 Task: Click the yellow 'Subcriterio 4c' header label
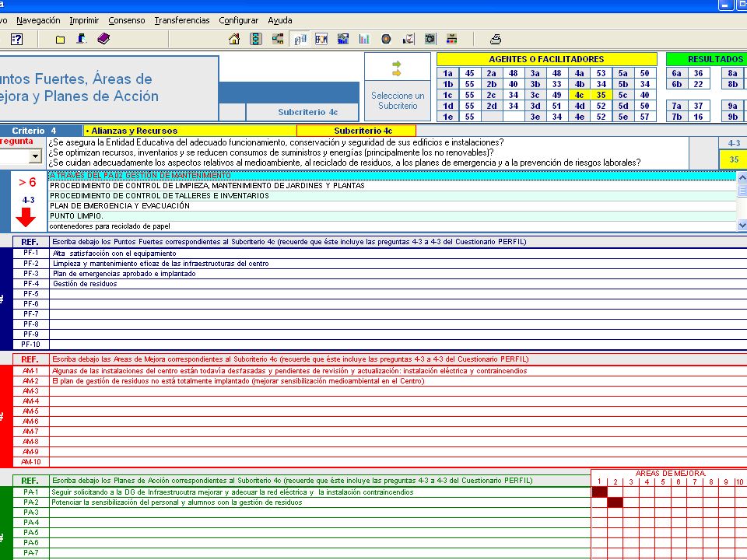tap(356, 131)
